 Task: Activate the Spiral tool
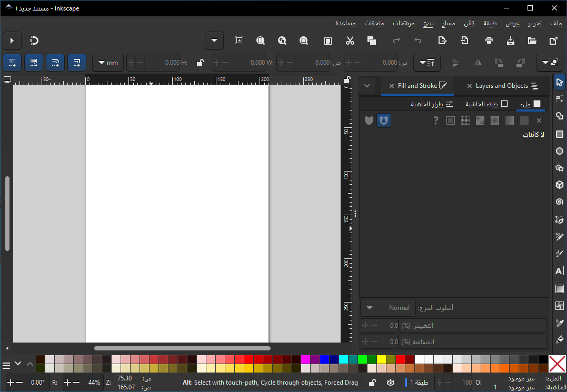click(x=560, y=202)
